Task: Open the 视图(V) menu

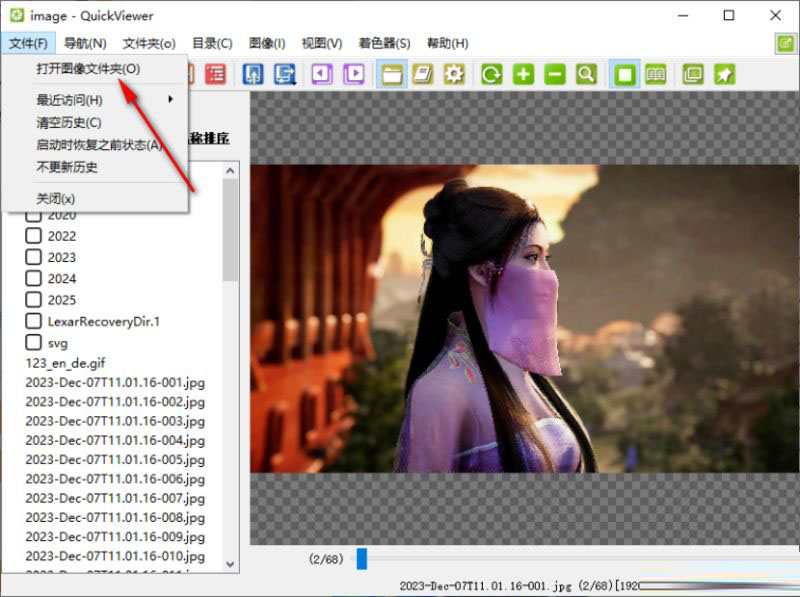Action: pyautogui.click(x=322, y=43)
